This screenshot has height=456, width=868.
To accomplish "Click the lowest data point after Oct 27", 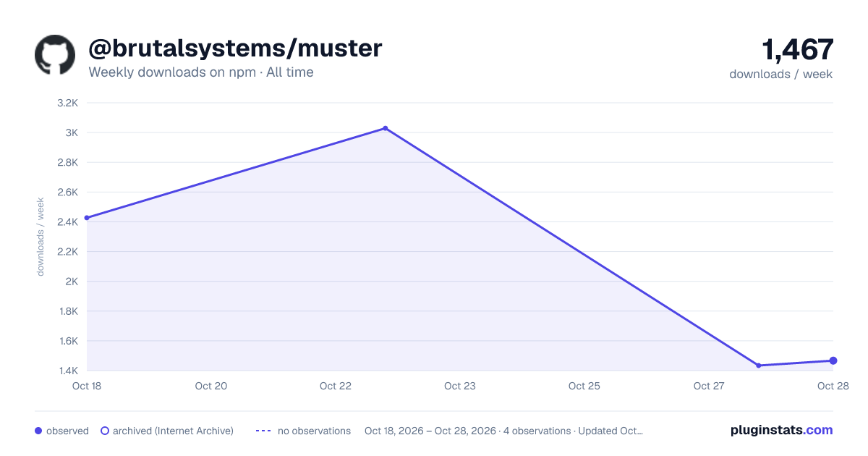I will 759,366.
